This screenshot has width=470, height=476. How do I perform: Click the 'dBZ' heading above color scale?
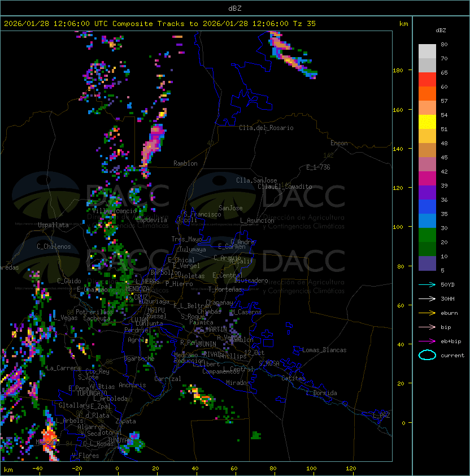pos(441,31)
